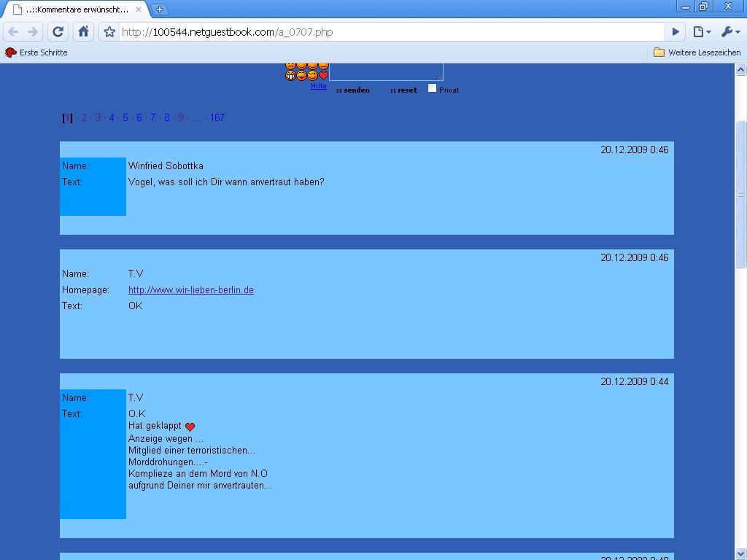Click the scrollbar down arrow
Viewport: 747px width, 560px height.
click(740, 553)
